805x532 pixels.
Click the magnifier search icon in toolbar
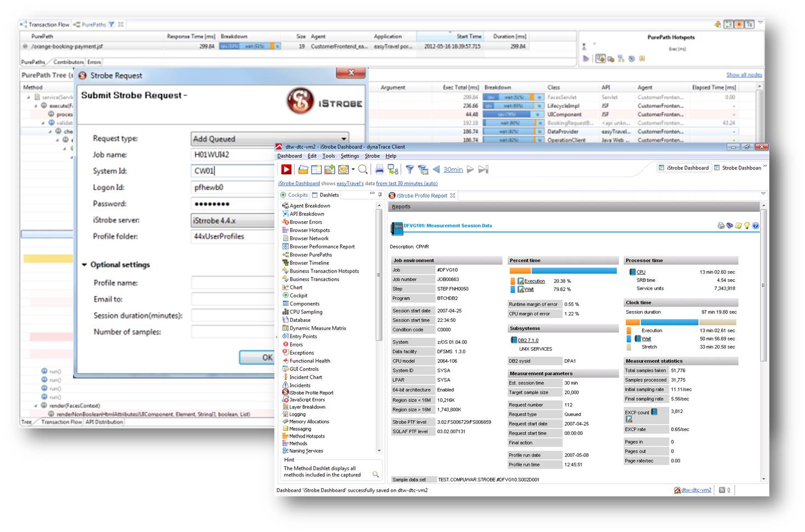[x=363, y=169]
